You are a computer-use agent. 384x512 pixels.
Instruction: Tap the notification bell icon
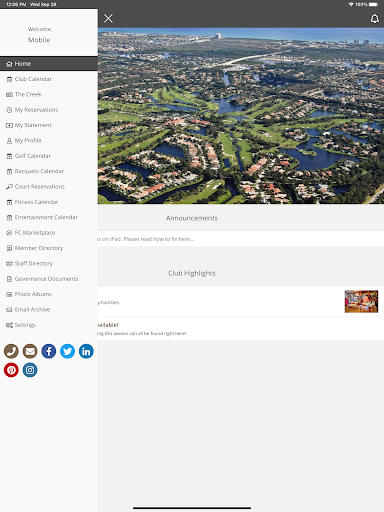click(x=375, y=18)
